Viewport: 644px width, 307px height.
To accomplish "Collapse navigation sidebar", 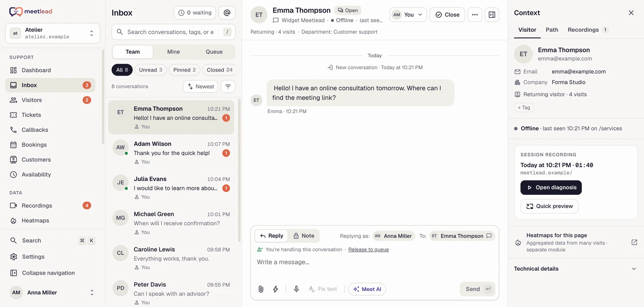I will 52,273.
